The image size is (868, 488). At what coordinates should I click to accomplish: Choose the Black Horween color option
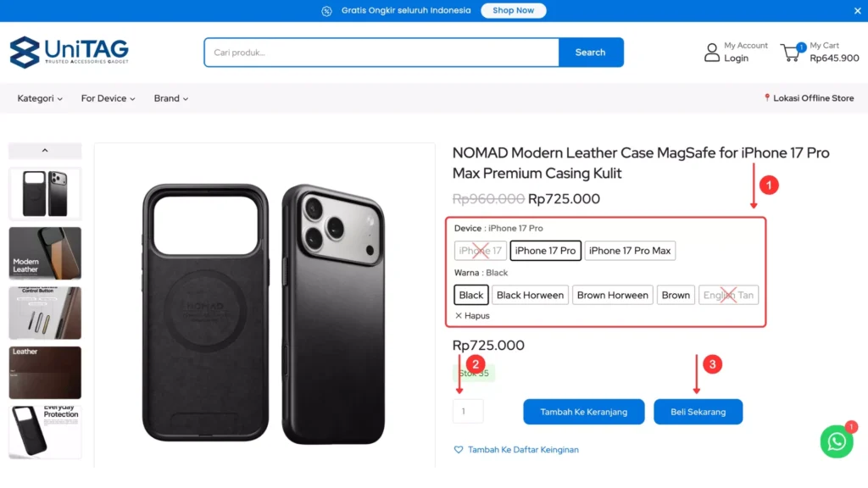pos(530,296)
